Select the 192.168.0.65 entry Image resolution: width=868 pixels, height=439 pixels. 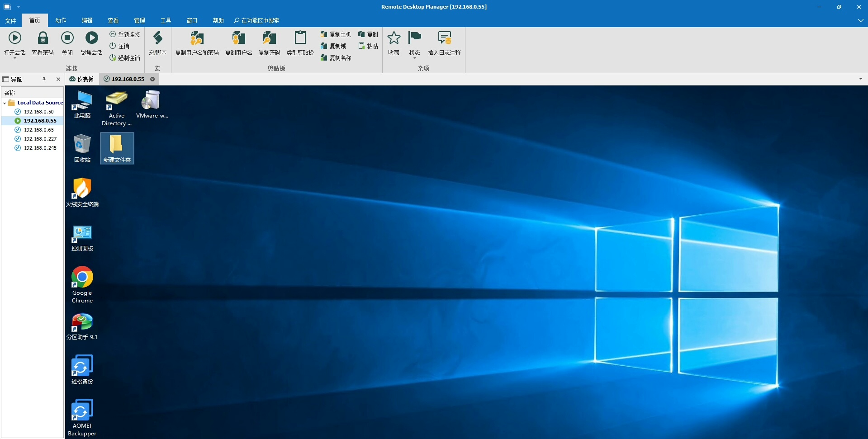tap(38, 130)
